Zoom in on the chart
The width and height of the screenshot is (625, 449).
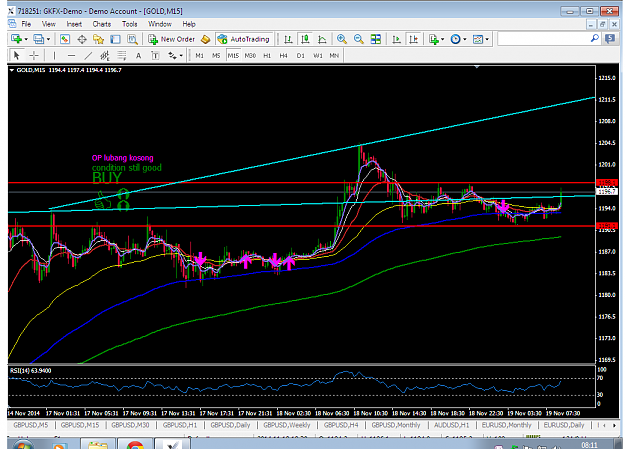pos(342,39)
